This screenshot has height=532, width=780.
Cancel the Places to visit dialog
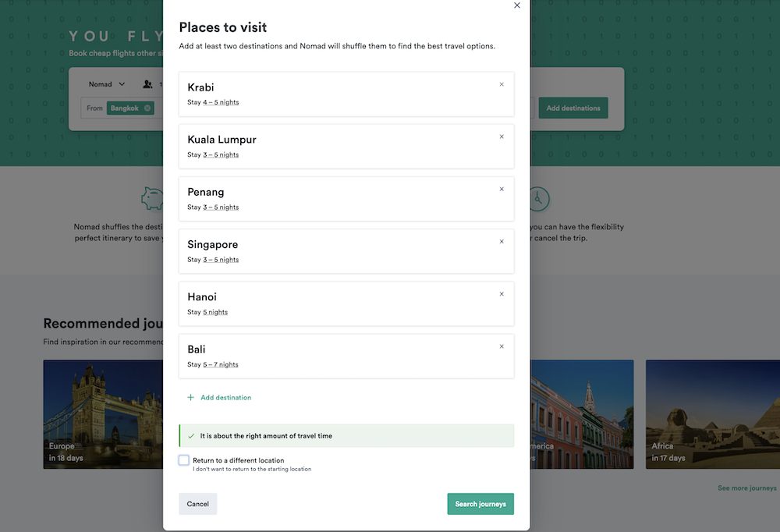pos(197,504)
